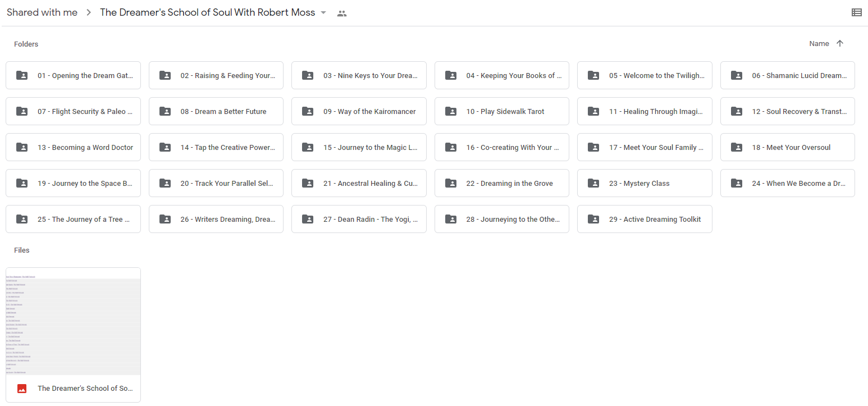
Task: Click folder icon of 02 - Raising & Feeding Your...
Action: [x=165, y=75]
